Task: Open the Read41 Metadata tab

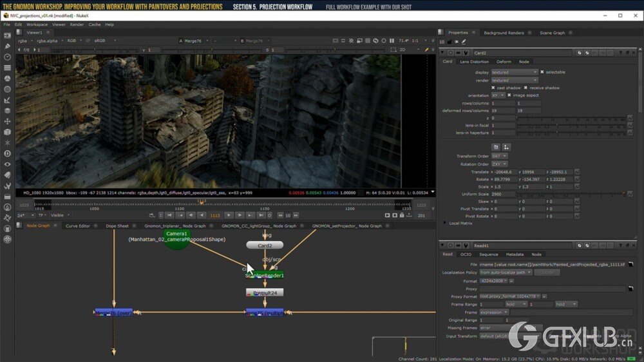Action: click(515, 254)
